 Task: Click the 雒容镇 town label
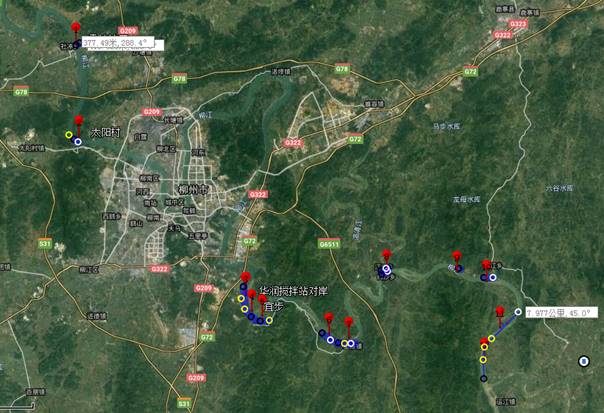click(374, 104)
